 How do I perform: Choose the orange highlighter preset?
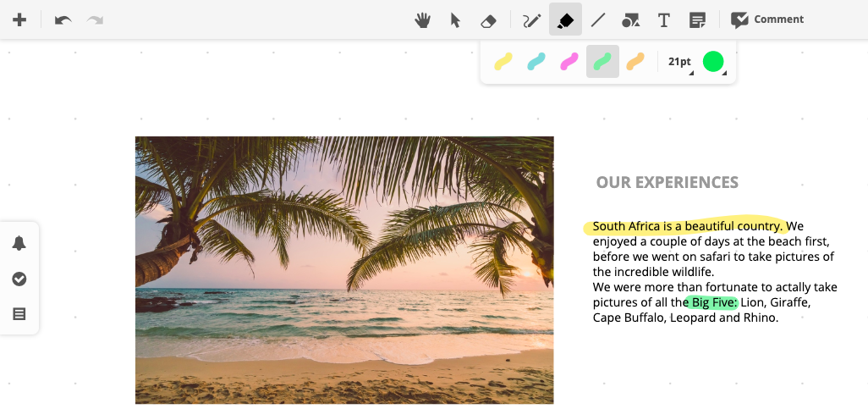[635, 62]
